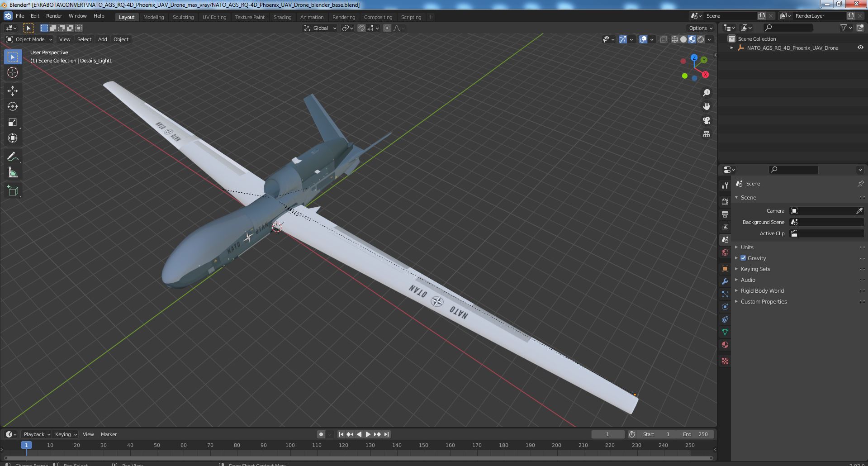This screenshot has width=868, height=466.
Task: Select the Transform tool
Action: point(13,138)
